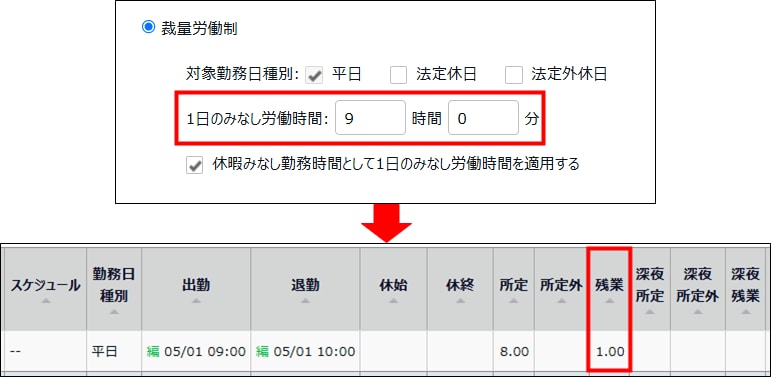Click the 対象勤務日種別 label
Viewport: 771px width, 377px height.
(x=243, y=75)
